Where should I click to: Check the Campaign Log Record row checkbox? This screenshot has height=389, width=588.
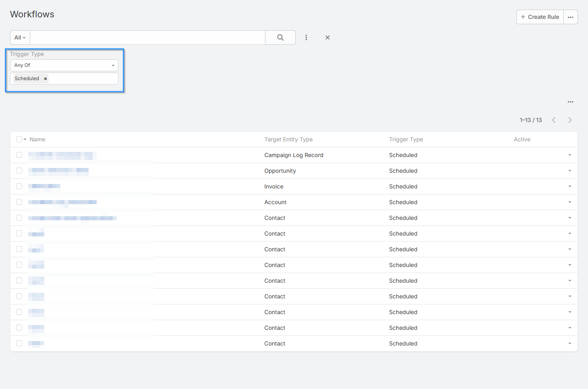click(19, 155)
